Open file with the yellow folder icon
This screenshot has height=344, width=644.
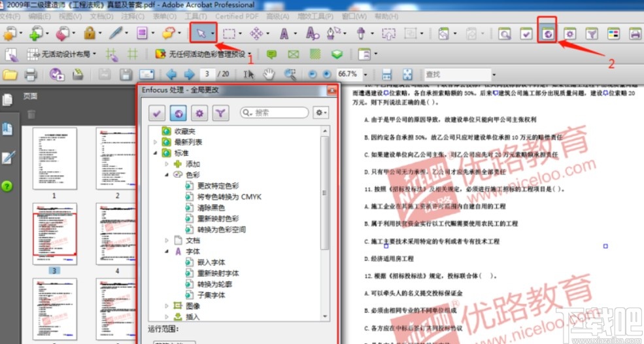(10, 75)
